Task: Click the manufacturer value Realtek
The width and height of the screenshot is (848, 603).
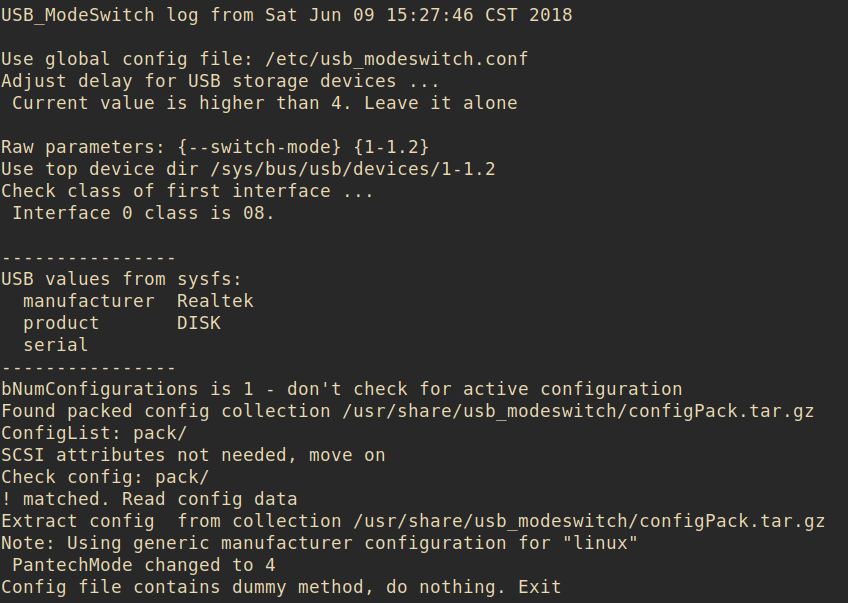Action: tap(215, 301)
